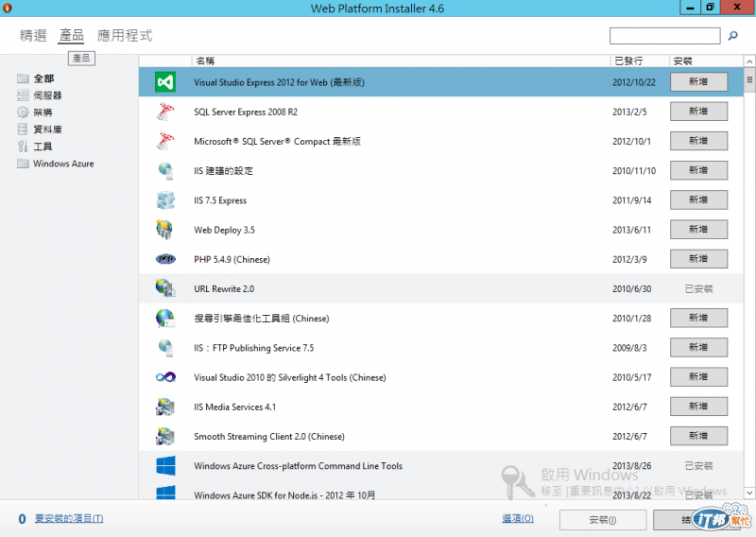Add Visual Studio Express 2012 for Web
The image size is (756, 537).
point(698,82)
